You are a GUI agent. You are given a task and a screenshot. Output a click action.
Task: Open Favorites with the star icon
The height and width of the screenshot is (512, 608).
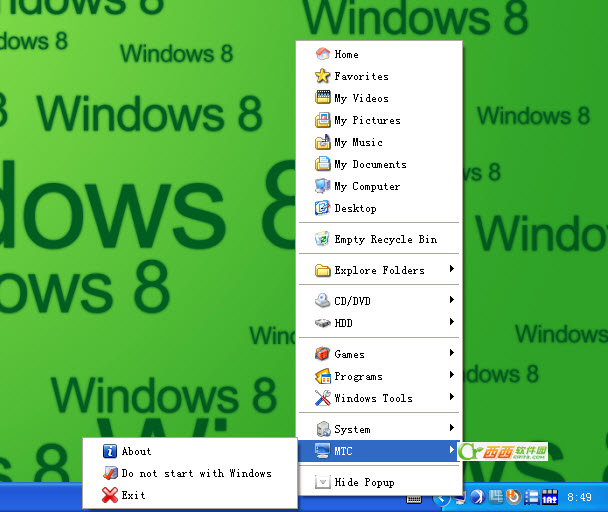379,76
